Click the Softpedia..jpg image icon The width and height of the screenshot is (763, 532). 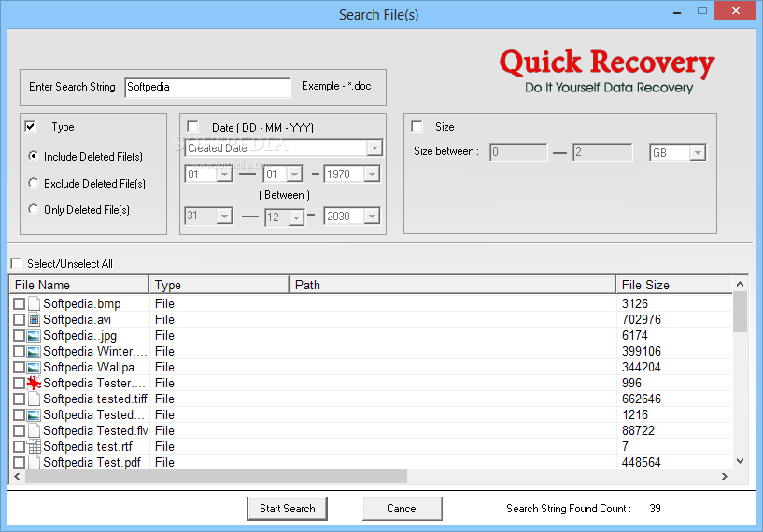tap(34, 336)
